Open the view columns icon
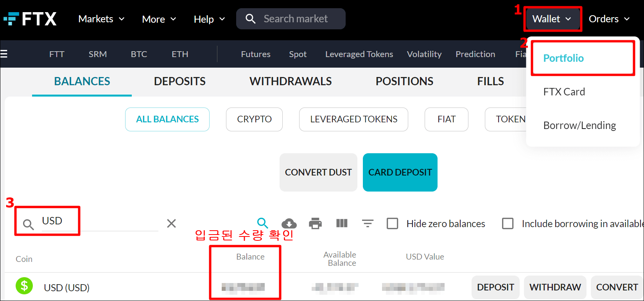The width and height of the screenshot is (644, 301). point(342,223)
